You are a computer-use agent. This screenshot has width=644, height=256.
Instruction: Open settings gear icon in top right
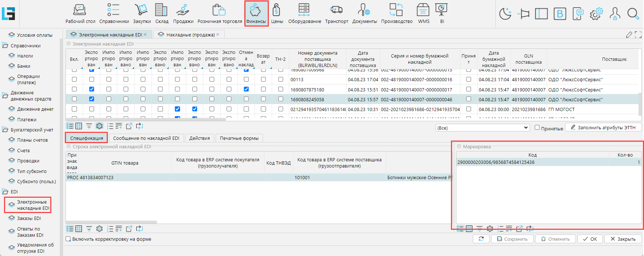[x=596, y=14]
